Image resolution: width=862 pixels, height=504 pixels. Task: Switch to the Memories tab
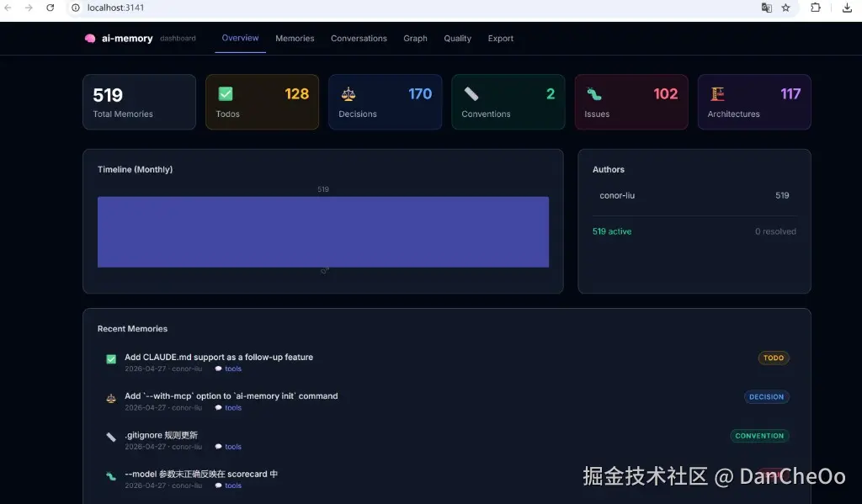295,38
